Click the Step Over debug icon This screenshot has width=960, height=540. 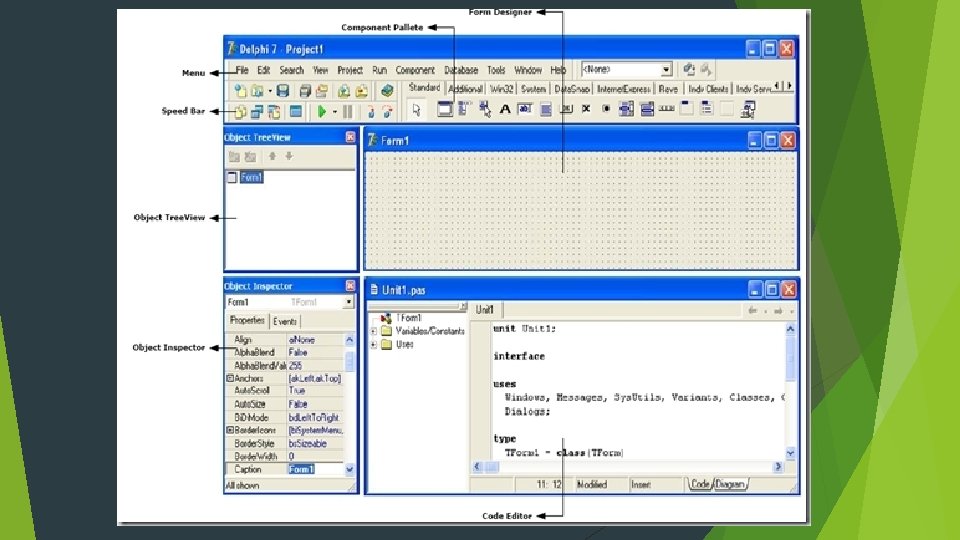[x=387, y=111]
